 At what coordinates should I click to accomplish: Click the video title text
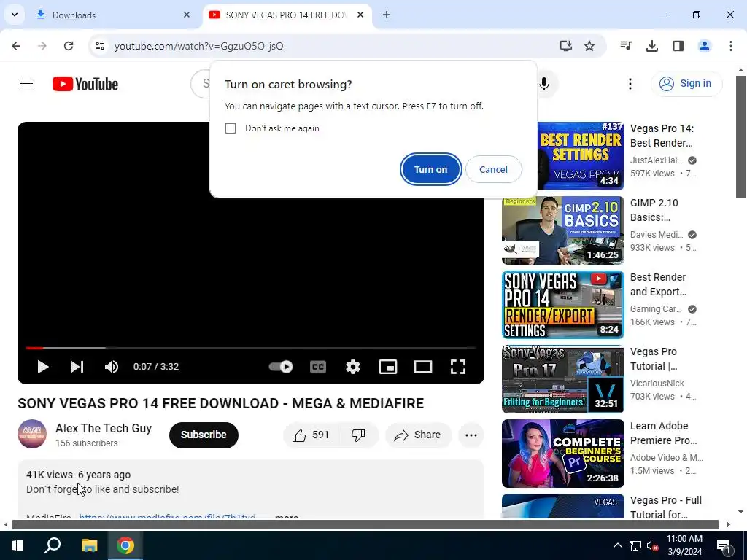click(x=220, y=403)
